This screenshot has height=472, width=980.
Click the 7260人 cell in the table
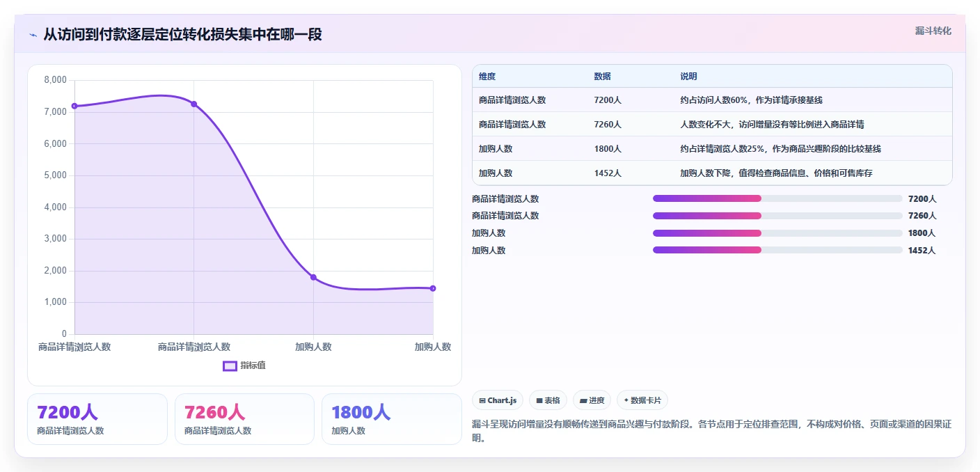click(608, 125)
